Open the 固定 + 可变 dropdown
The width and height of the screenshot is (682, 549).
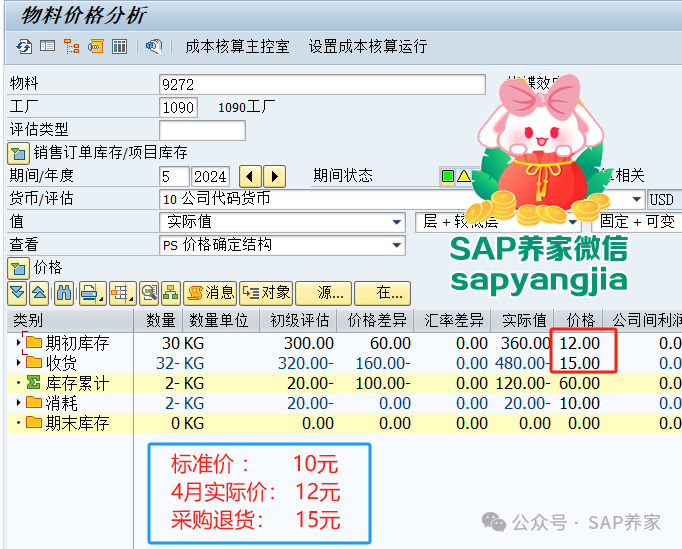point(637,222)
